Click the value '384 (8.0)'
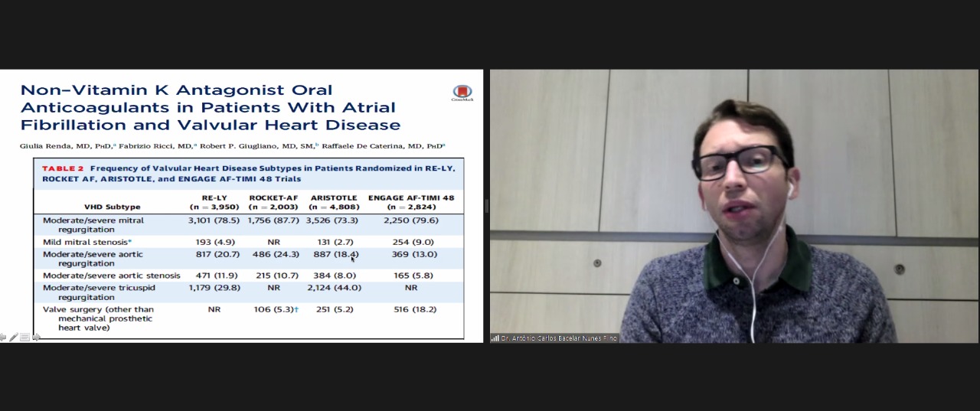Viewport: 980px width, 411px height. (x=334, y=276)
